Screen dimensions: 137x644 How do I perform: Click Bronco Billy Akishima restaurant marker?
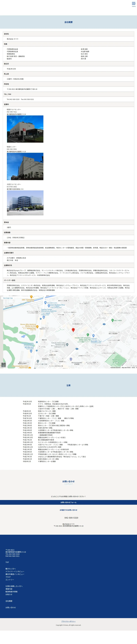coord(37,327)
